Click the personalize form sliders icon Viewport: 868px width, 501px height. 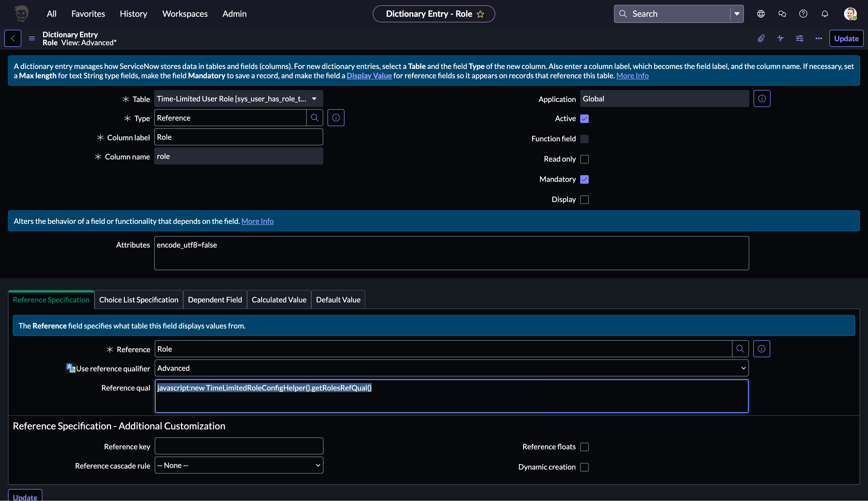(x=800, y=38)
